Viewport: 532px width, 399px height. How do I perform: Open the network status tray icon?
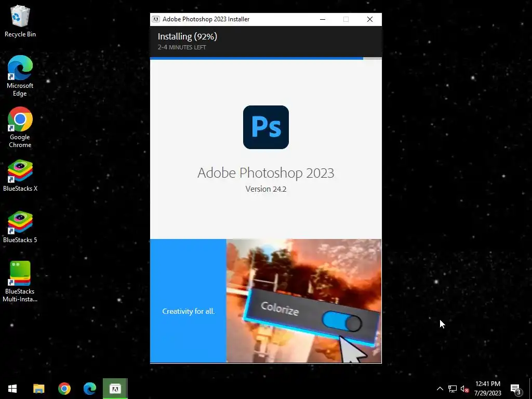(453, 389)
